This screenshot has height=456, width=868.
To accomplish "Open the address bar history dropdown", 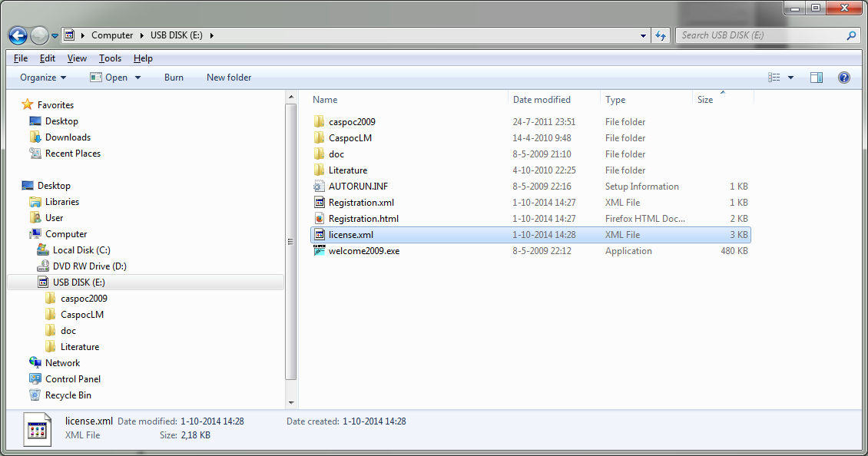I will tap(644, 35).
